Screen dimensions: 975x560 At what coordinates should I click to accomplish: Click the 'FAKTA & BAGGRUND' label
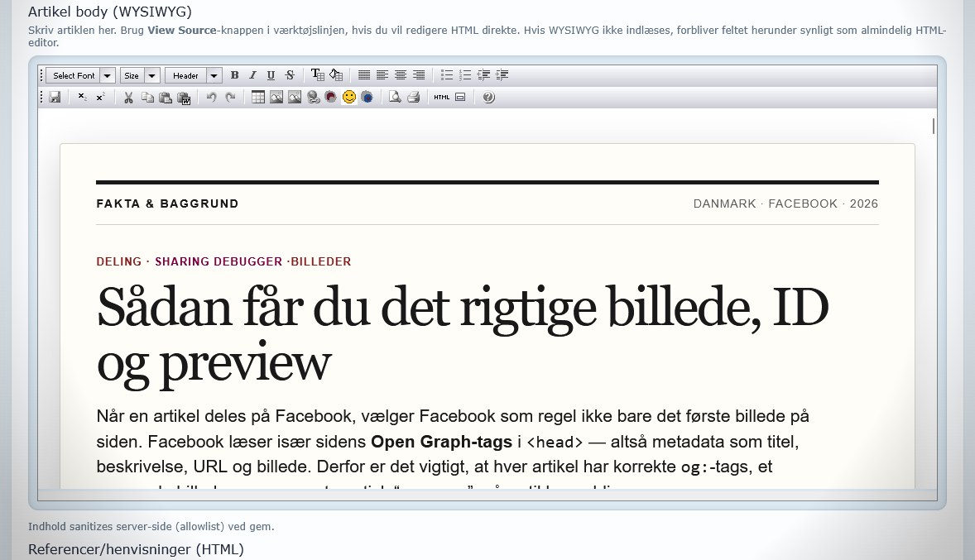coord(167,203)
